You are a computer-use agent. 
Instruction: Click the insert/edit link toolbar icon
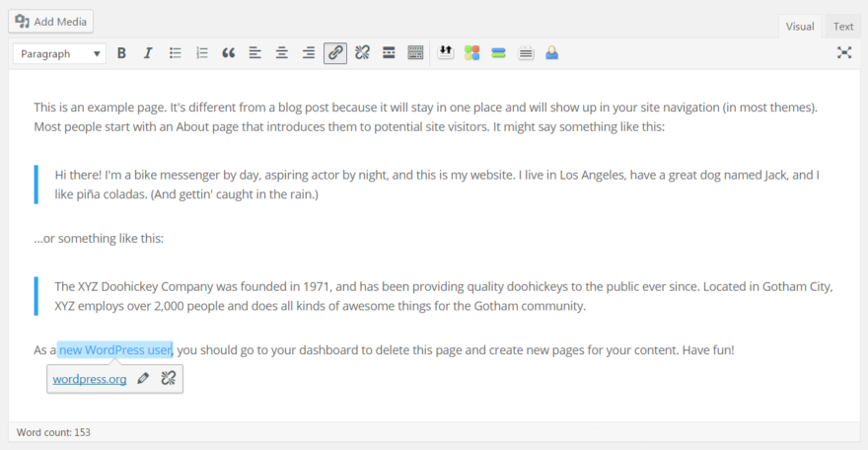[335, 53]
